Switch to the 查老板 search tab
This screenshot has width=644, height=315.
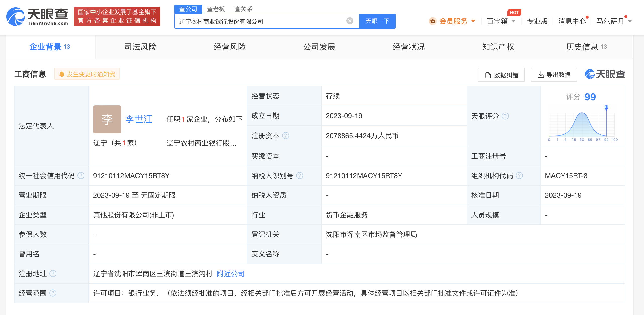click(216, 9)
